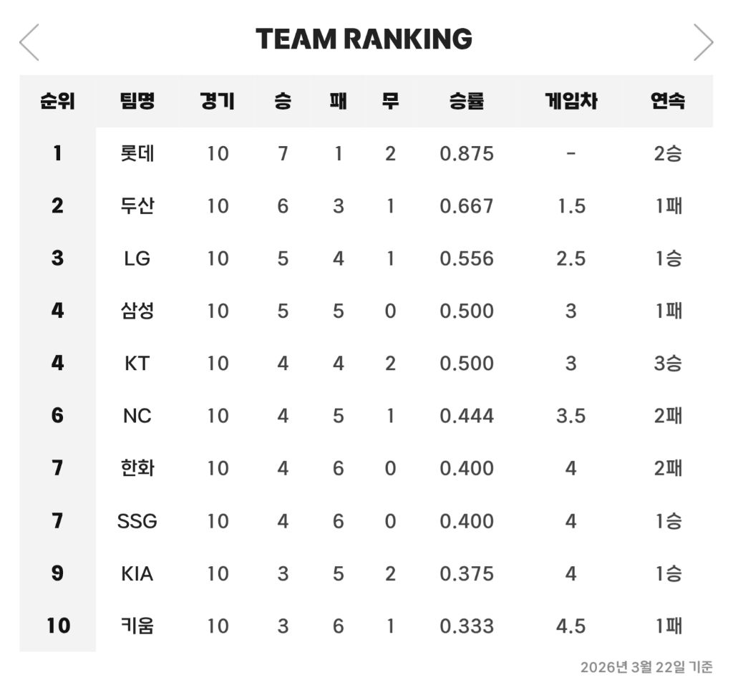The image size is (733, 700).
Task: Click the 연속 column header
Action: coord(668,101)
